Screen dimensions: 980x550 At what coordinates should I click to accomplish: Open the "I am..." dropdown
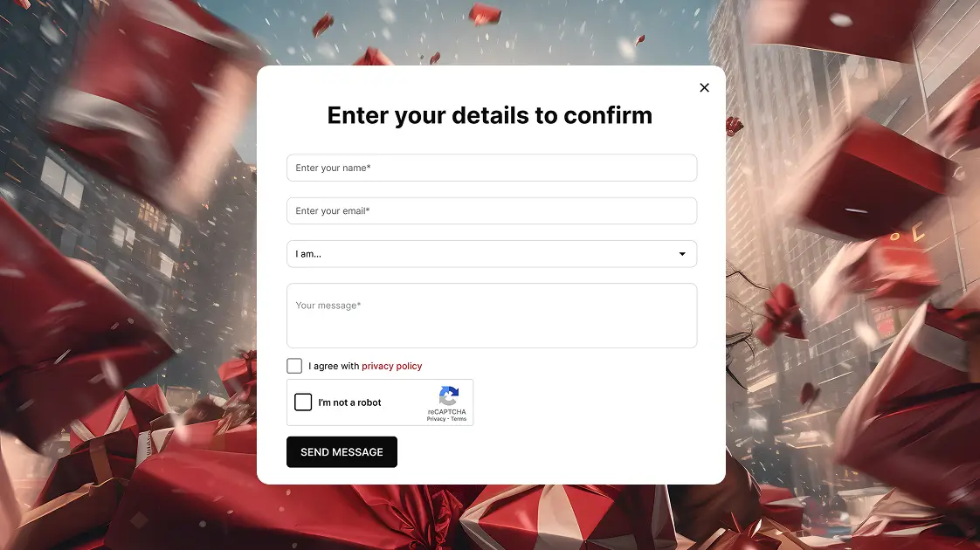point(491,254)
